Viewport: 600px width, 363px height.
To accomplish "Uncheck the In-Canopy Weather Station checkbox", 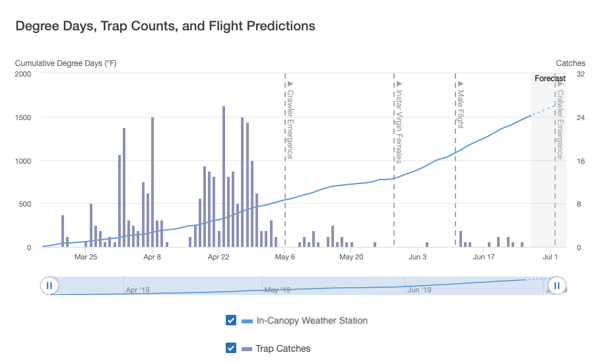I will coord(231,320).
